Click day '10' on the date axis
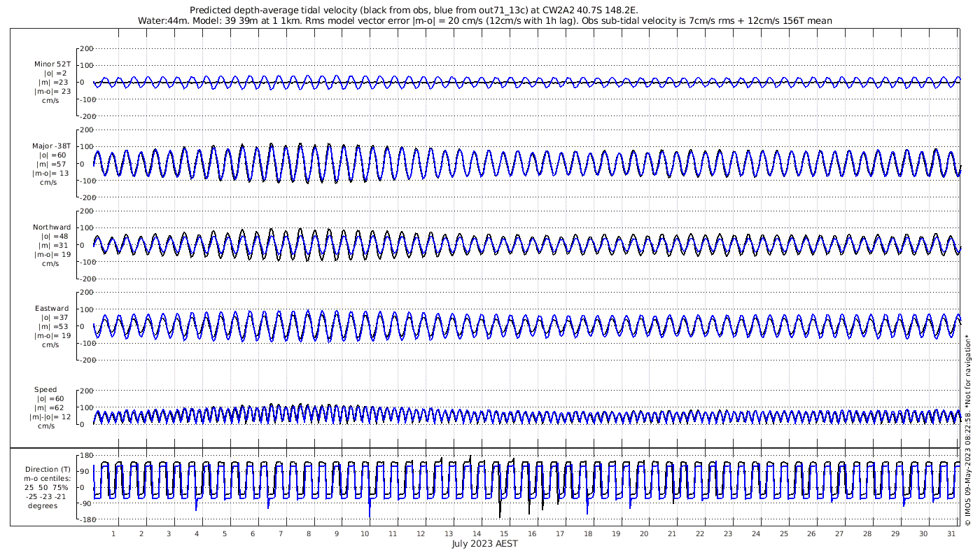The image size is (980, 560). coord(365,533)
